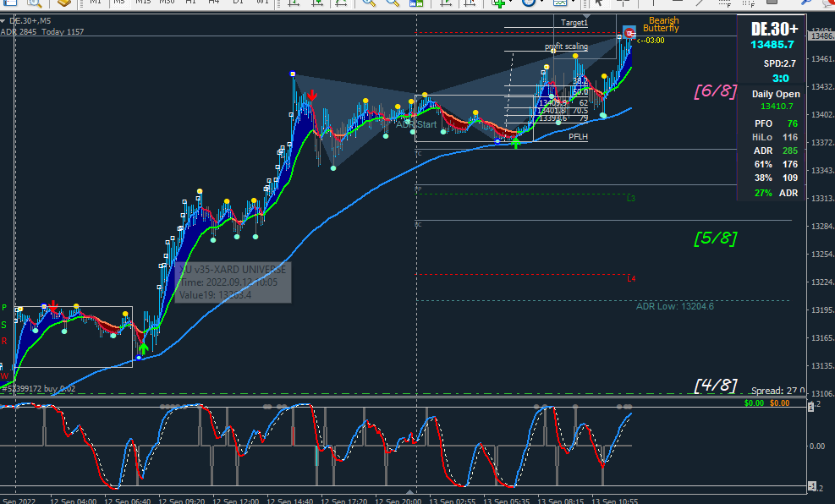The width and height of the screenshot is (835, 504).
Task: Select the Crosshair tool
Action: click(623, 3)
